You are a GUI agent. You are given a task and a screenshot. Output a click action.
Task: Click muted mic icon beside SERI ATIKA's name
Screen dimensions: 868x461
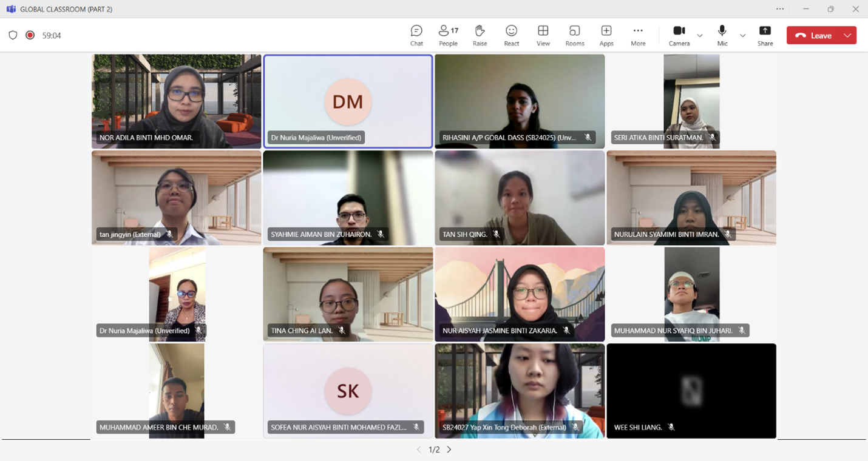[713, 138]
